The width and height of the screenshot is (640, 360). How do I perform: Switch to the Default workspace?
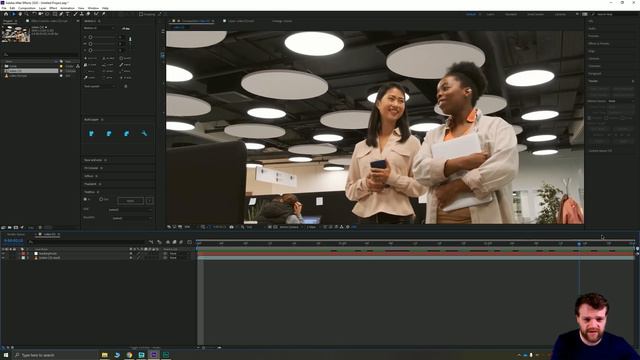(x=471, y=14)
